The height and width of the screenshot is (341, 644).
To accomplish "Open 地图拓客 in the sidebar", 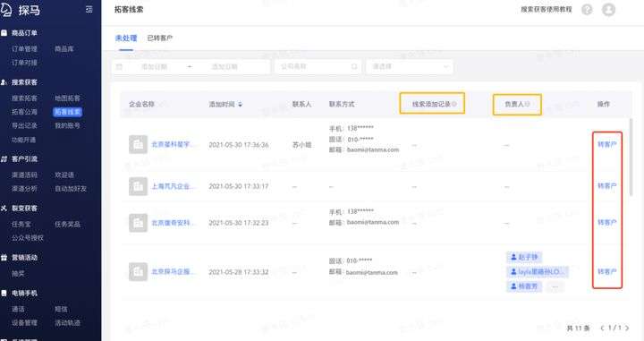I will point(68,98).
